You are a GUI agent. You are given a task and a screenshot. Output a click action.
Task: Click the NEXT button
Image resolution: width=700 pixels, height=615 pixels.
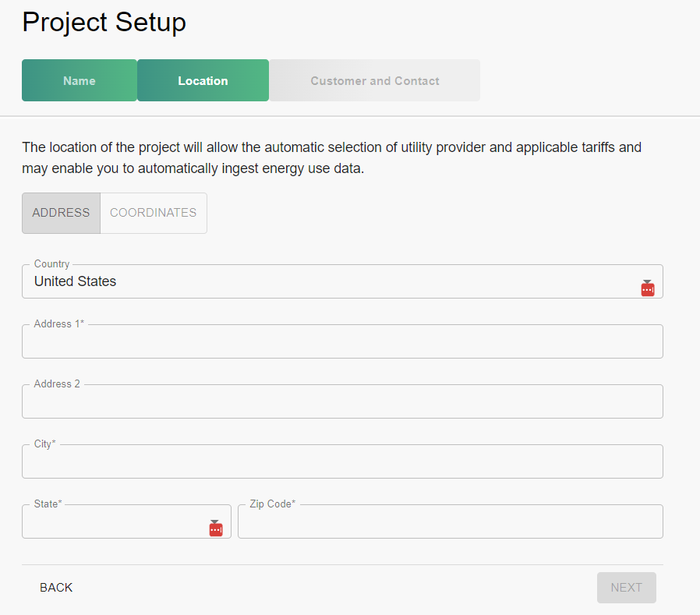click(x=626, y=588)
